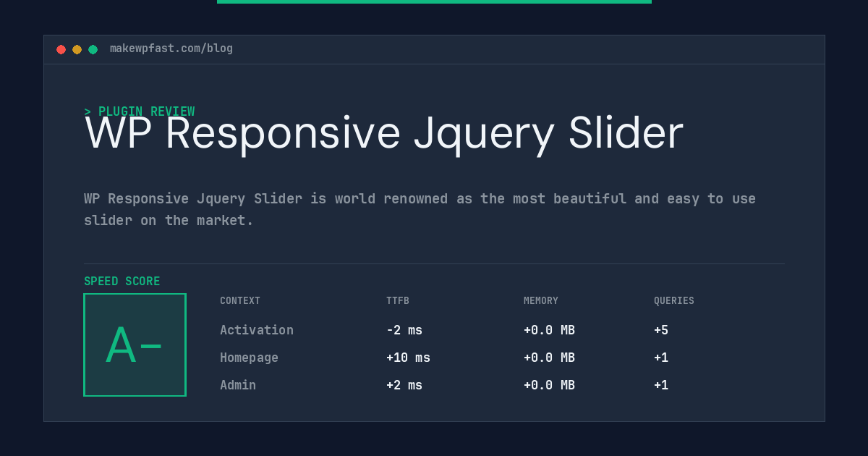Click the QUERIES column header
Viewport: 868px width, 456px height.
[x=674, y=300]
